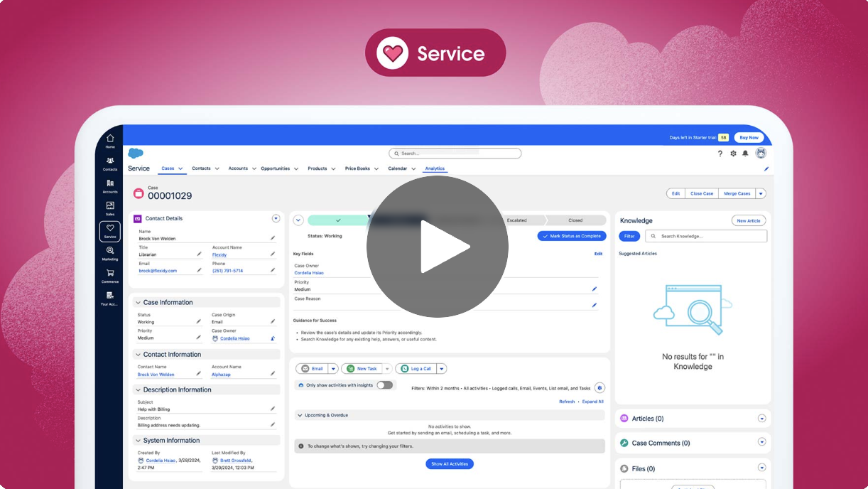Select the Escalated status stage

pos(517,220)
